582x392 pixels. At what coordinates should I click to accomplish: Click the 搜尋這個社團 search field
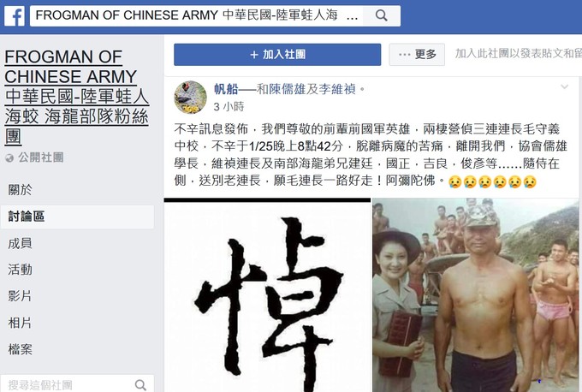pos(77,384)
